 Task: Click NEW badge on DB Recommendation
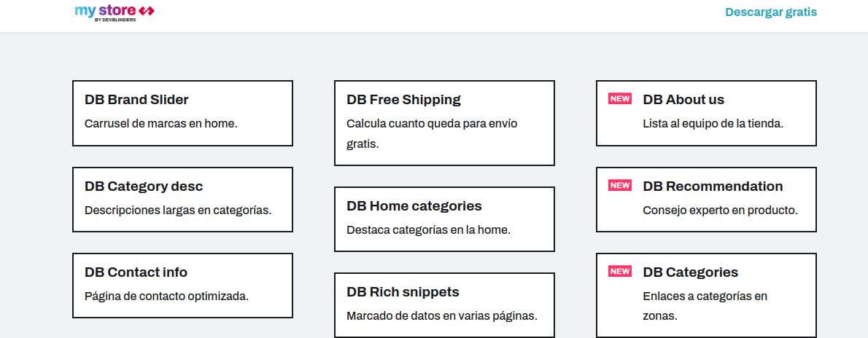619,186
